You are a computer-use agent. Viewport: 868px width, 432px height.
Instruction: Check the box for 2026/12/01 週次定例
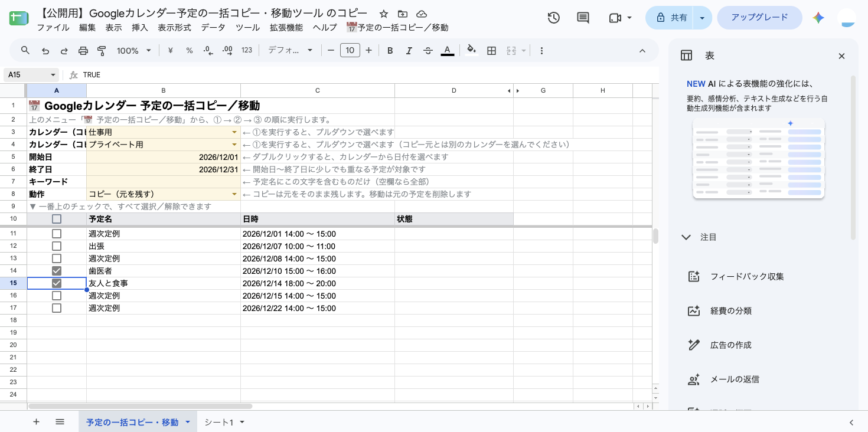click(x=57, y=234)
